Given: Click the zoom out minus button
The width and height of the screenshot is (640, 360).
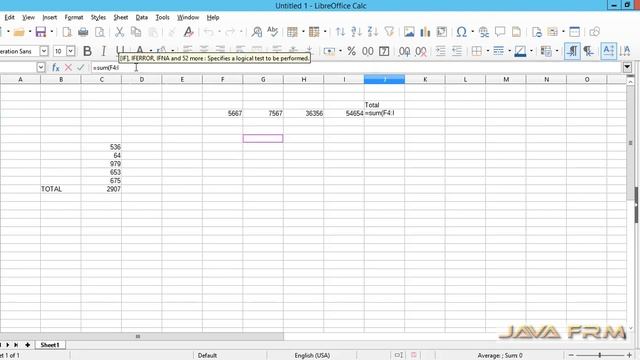Looking at the screenshot, I should 571,356.
